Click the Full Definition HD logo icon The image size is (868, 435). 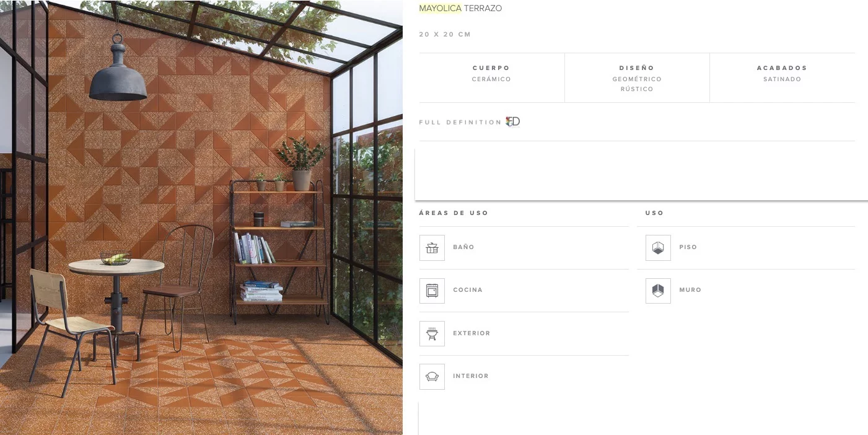click(x=512, y=121)
